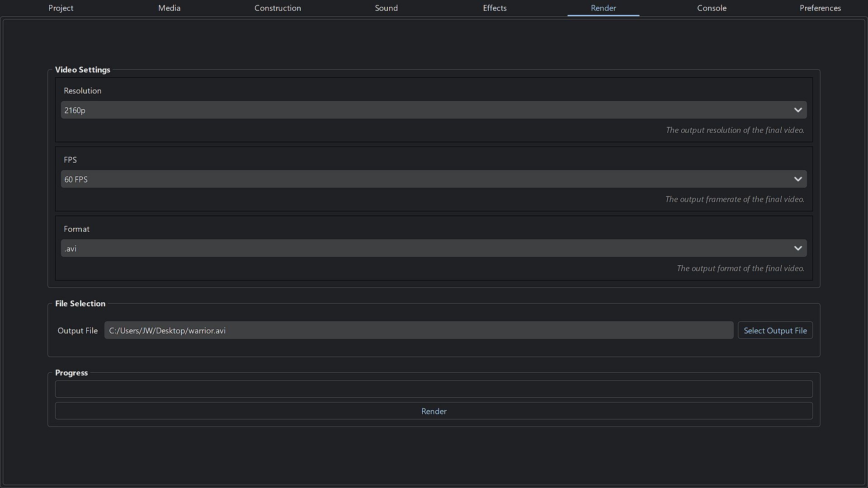This screenshot has width=868, height=488.
Task: Click the Resolution dropdown chevron arrow
Action: tap(797, 110)
